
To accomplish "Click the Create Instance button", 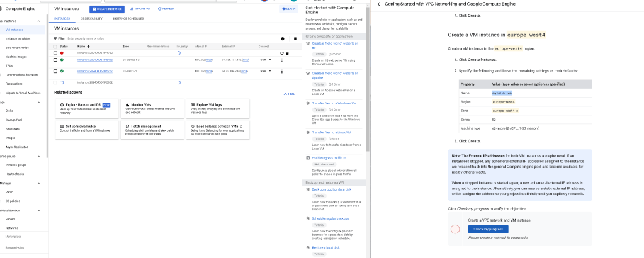I will pyautogui.click(x=107, y=9).
